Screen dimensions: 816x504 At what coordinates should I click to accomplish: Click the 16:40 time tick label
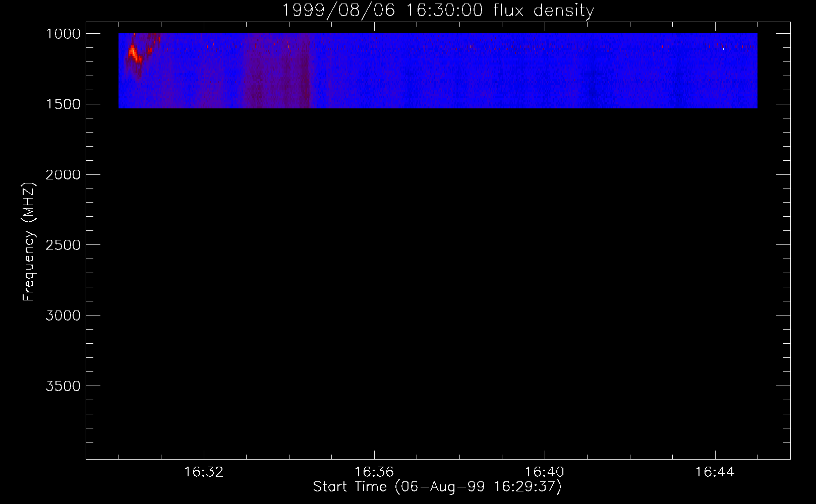pyautogui.click(x=545, y=472)
